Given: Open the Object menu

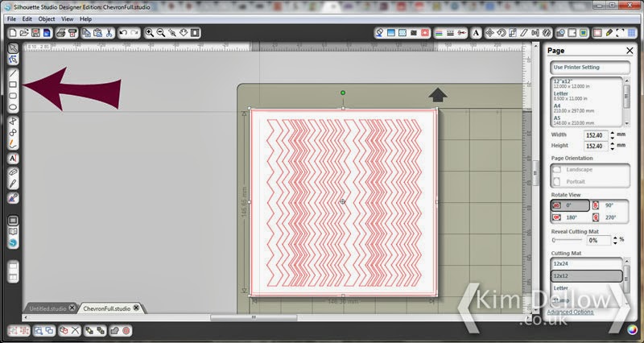Looking at the screenshot, I should [47, 19].
